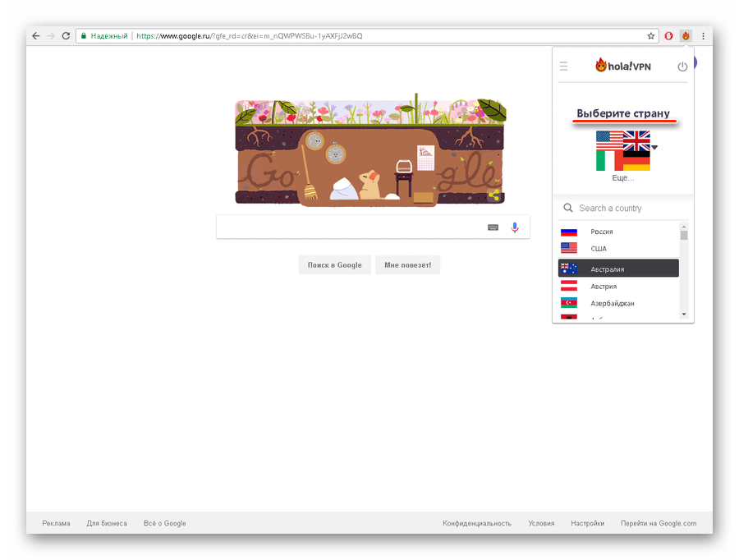Bookmark this page with the star icon
739x560 pixels.
click(651, 36)
